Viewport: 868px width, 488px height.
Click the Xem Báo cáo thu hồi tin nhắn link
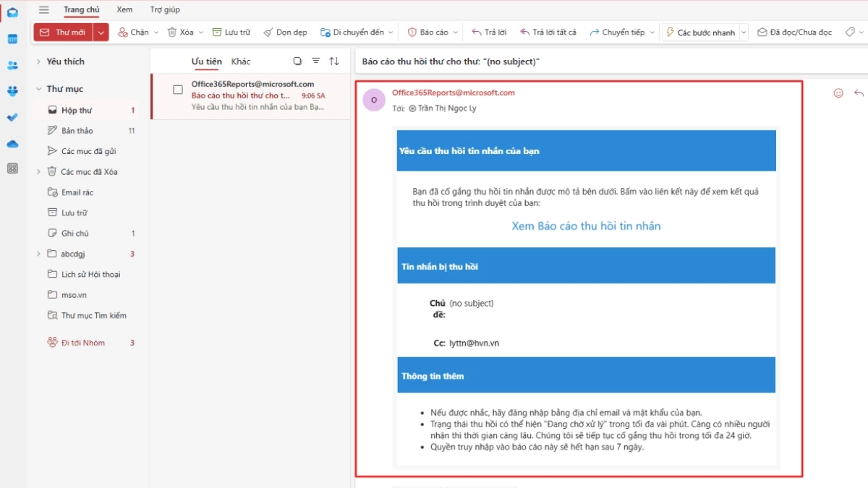pos(585,226)
